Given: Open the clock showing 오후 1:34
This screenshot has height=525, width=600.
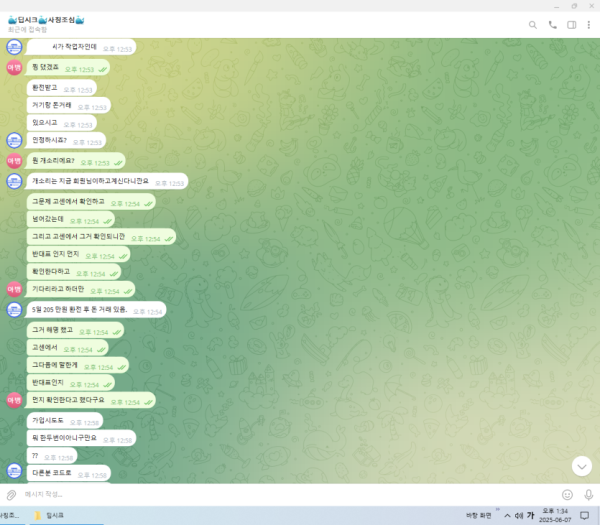Looking at the screenshot, I should pos(555,515).
